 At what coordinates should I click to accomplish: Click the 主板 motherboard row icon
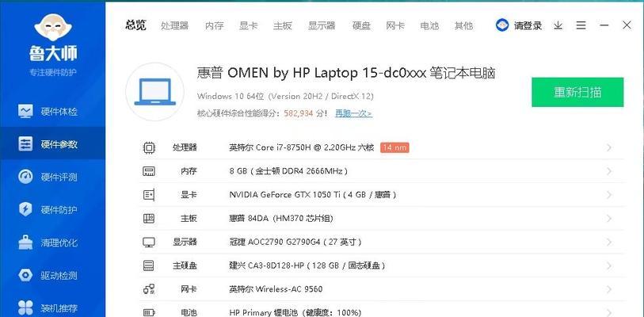[149, 218]
